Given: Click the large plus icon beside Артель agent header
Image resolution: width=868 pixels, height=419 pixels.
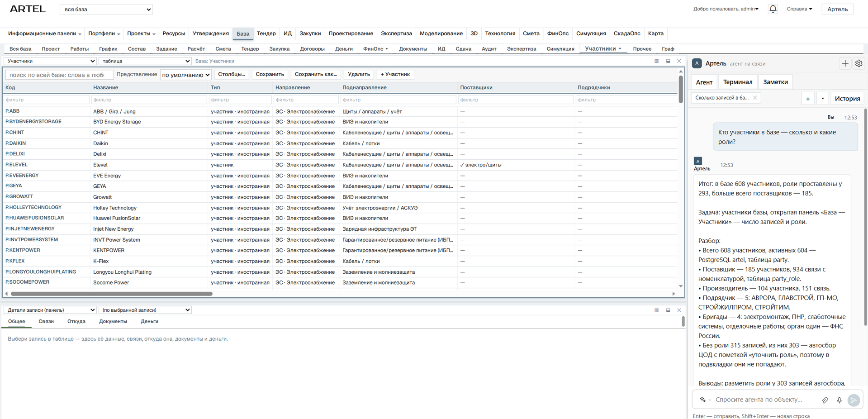Looking at the screenshot, I should click(x=845, y=64).
